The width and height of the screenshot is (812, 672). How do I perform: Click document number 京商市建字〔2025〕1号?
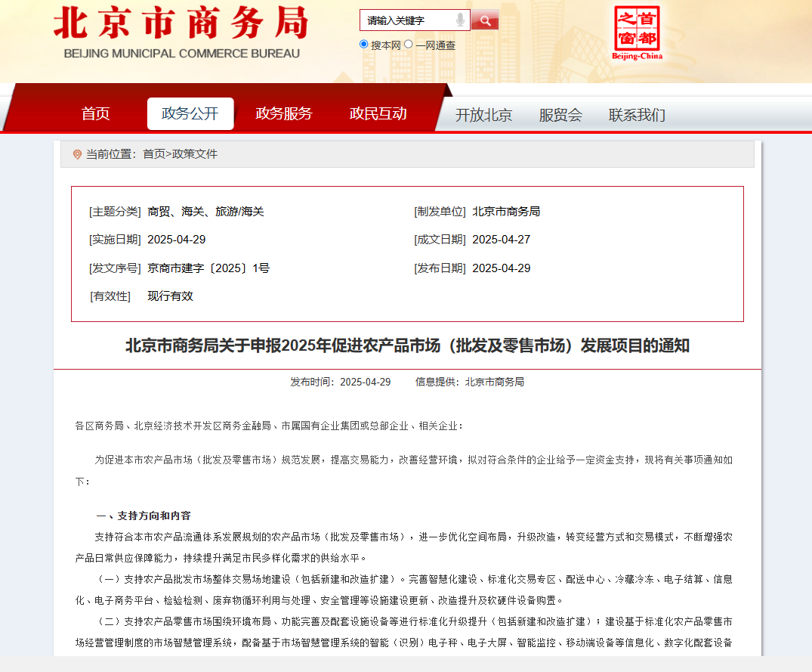pyautogui.click(x=208, y=268)
